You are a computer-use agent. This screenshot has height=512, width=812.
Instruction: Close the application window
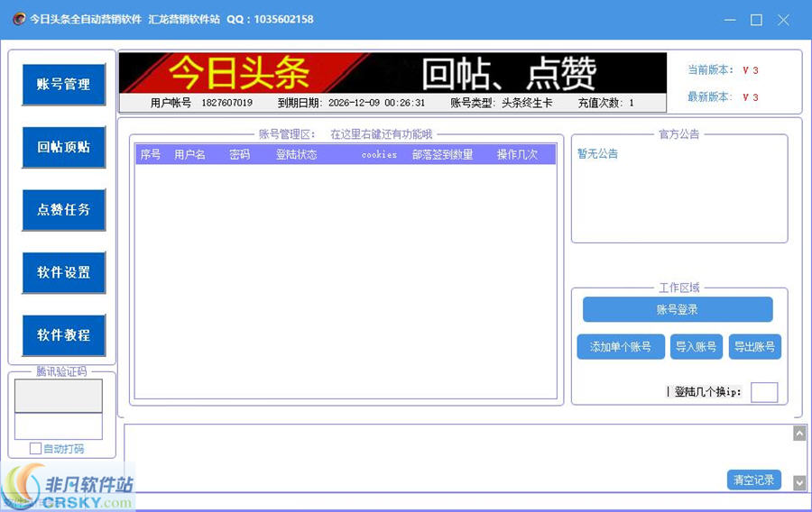[x=783, y=20]
